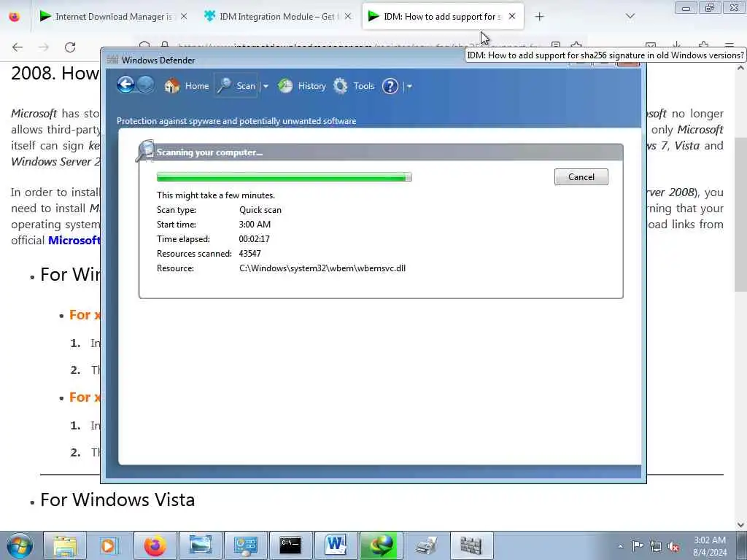Open Action Center flag in tray
The height and width of the screenshot is (560, 747).
pyautogui.click(x=638, y=546)
